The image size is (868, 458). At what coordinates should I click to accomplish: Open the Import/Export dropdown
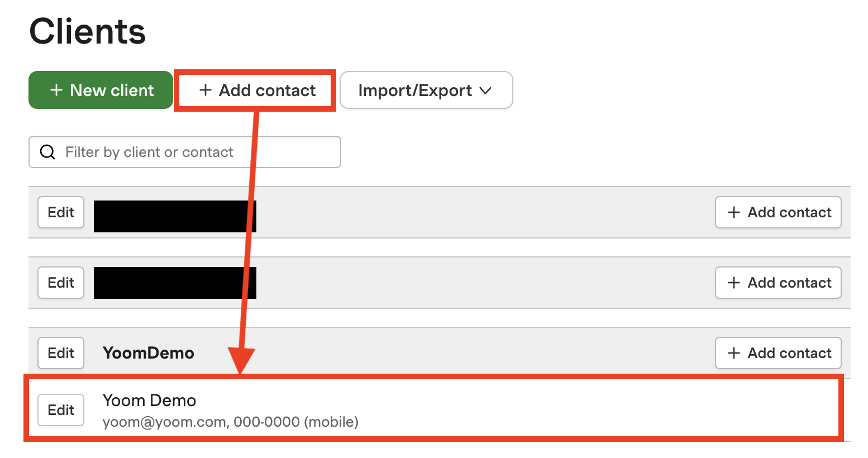point(426,90)
